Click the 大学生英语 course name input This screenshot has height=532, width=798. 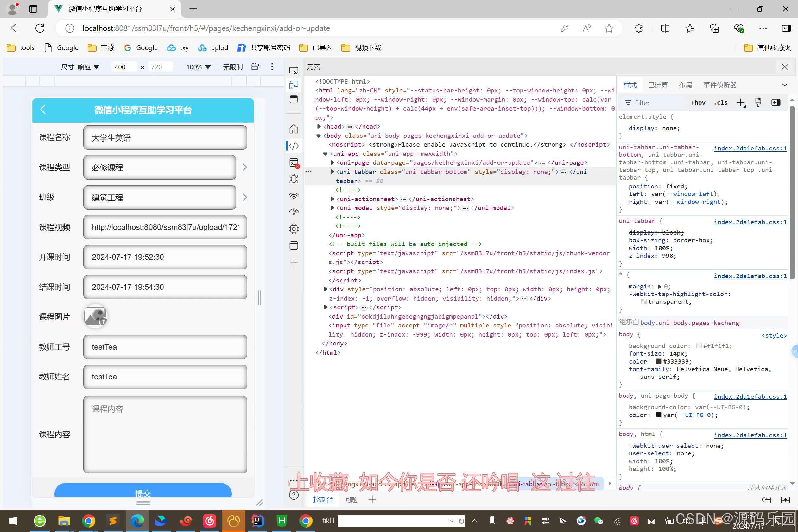click(x=165, y=138)
